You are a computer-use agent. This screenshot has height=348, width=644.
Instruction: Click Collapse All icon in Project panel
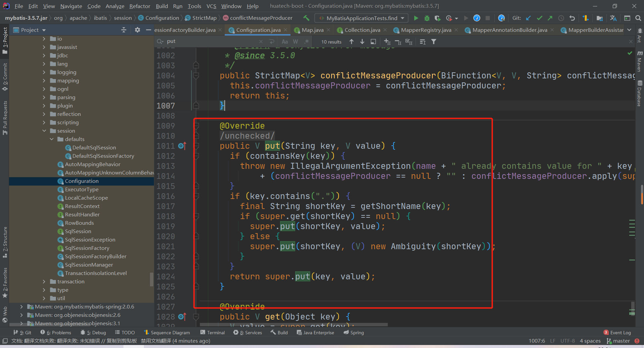click(x=124, y=30)
